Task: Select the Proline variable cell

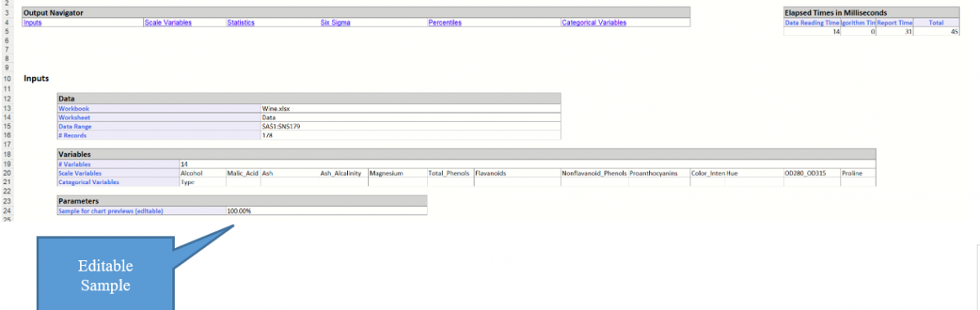Action: coord(858,173)
